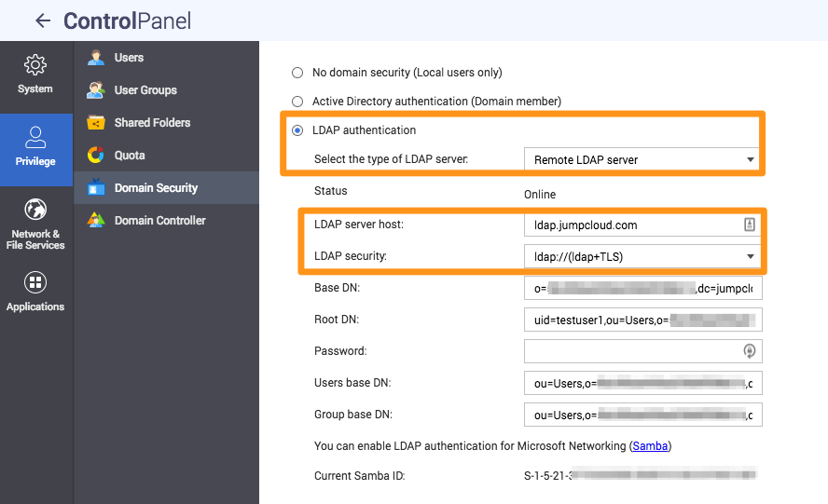
Task: Select LDAP authentication radio button
Action: tap(297, 130)
